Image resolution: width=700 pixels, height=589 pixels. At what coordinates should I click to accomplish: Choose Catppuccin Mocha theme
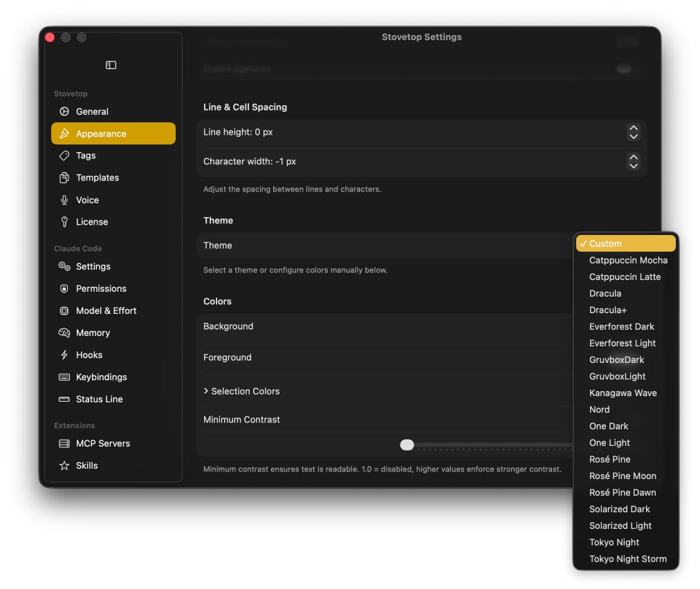(625, 260)
